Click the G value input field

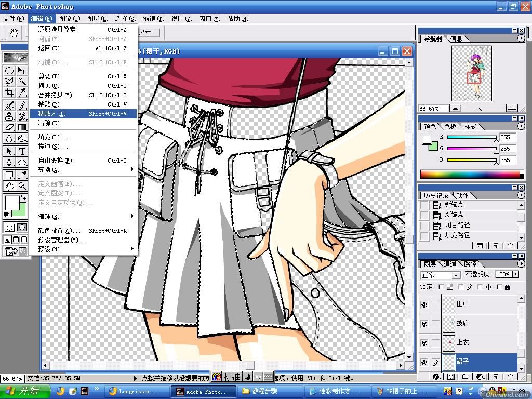508,148
